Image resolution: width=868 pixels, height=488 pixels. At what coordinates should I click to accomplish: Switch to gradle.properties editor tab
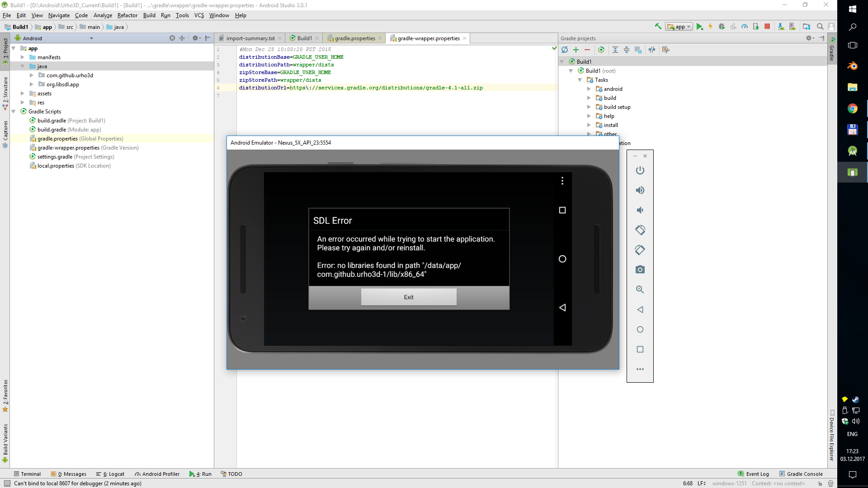point(354,38)
